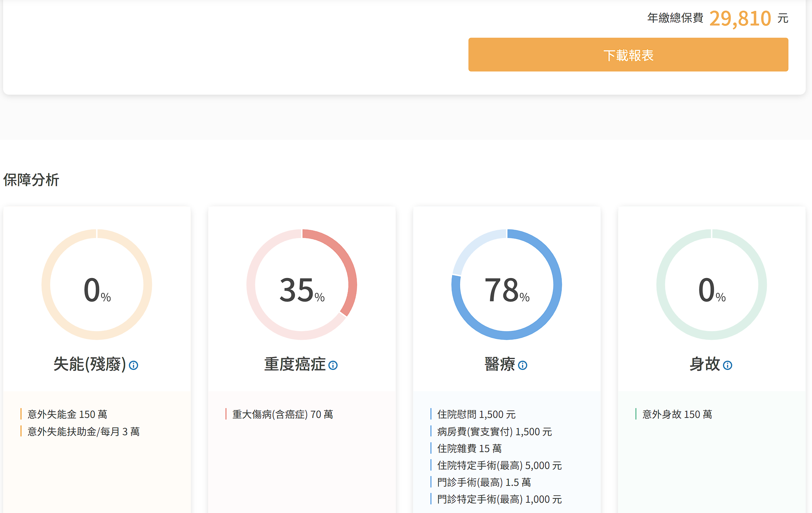The width and height of the screenshot is (812, 513).
Task: Select the 重度癌症 card title
Action: [295, 364]
